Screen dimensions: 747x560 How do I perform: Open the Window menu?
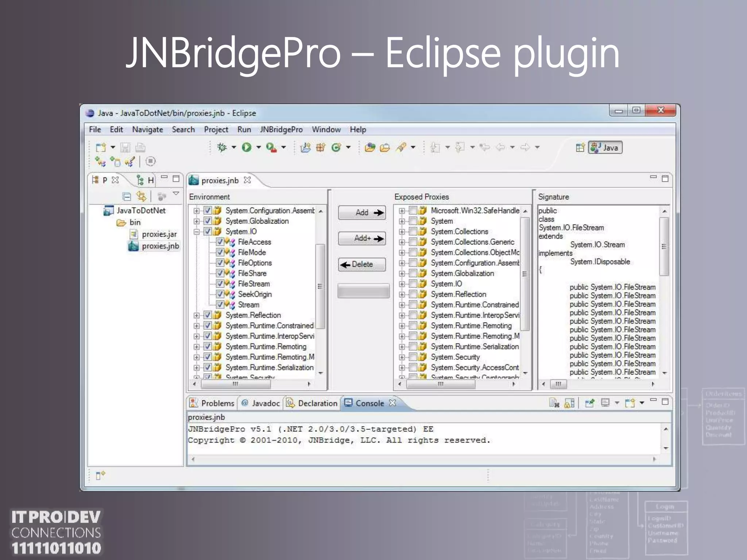pos(326,129)
